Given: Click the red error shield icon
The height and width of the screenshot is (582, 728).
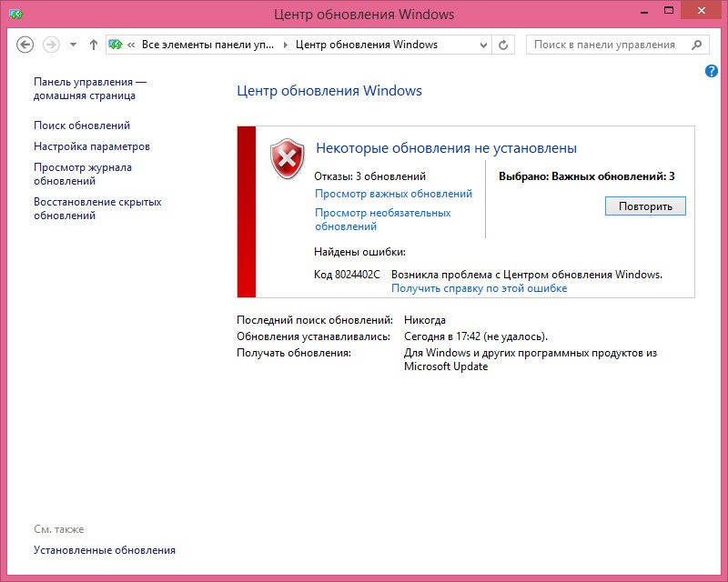Looking at the screenshot, I should [x=287, y=158].
